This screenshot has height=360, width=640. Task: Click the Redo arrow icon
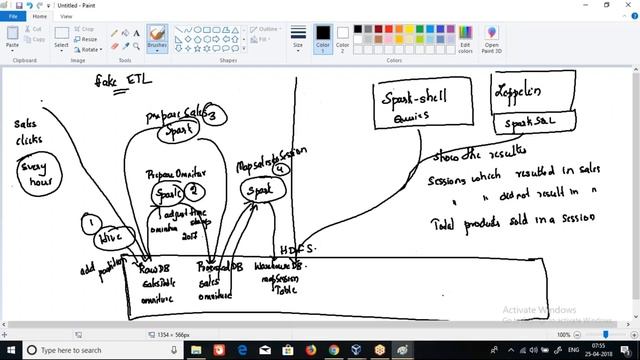[40, 5]
